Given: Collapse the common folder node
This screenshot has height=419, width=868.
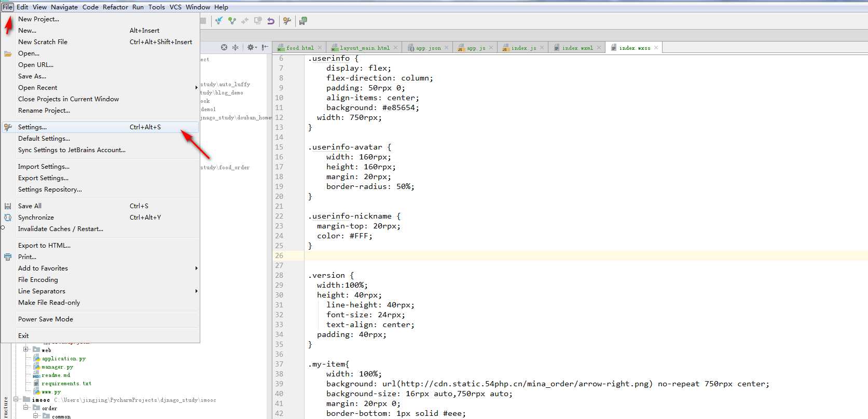Looking at the screenshot, I should pos(36,416).
